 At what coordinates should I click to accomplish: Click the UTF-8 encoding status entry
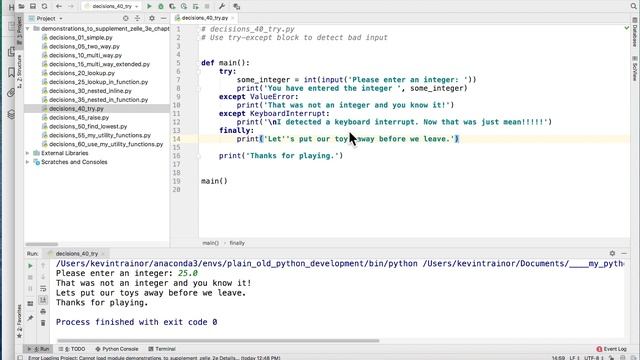click(x=594, y=358)
